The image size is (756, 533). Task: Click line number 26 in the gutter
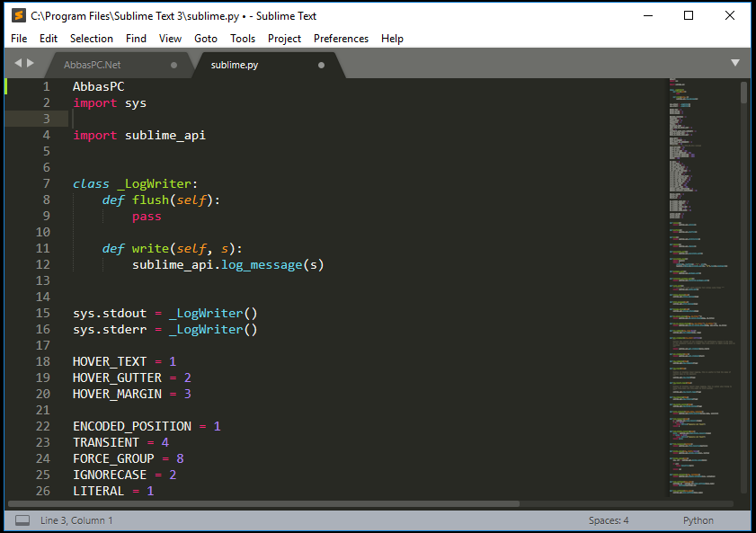[42, 491]
